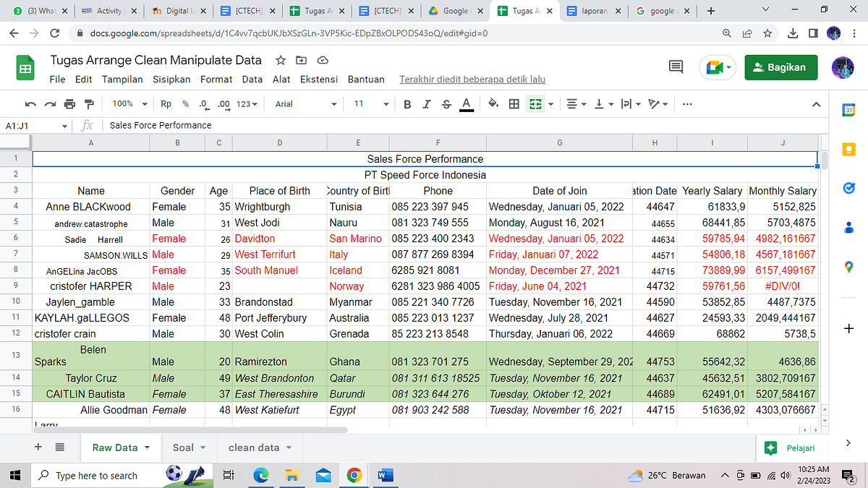Apply currency format with the Rp icon
Viewport: 868px width, 488px height.
[x=166, y=103]
